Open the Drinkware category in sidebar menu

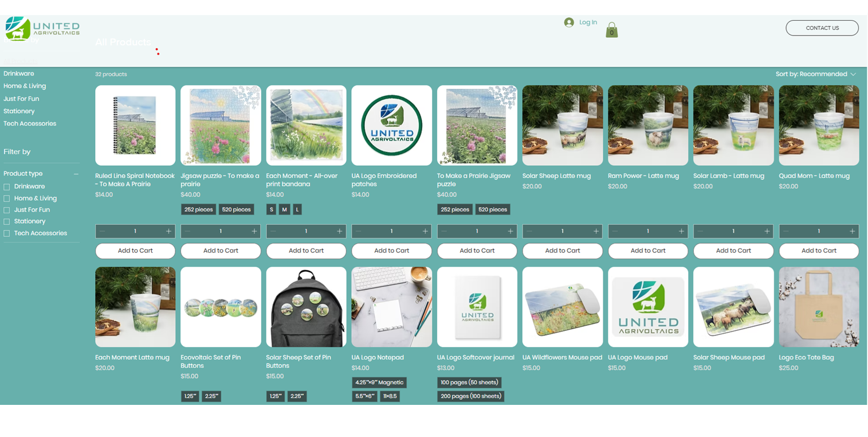19,73
